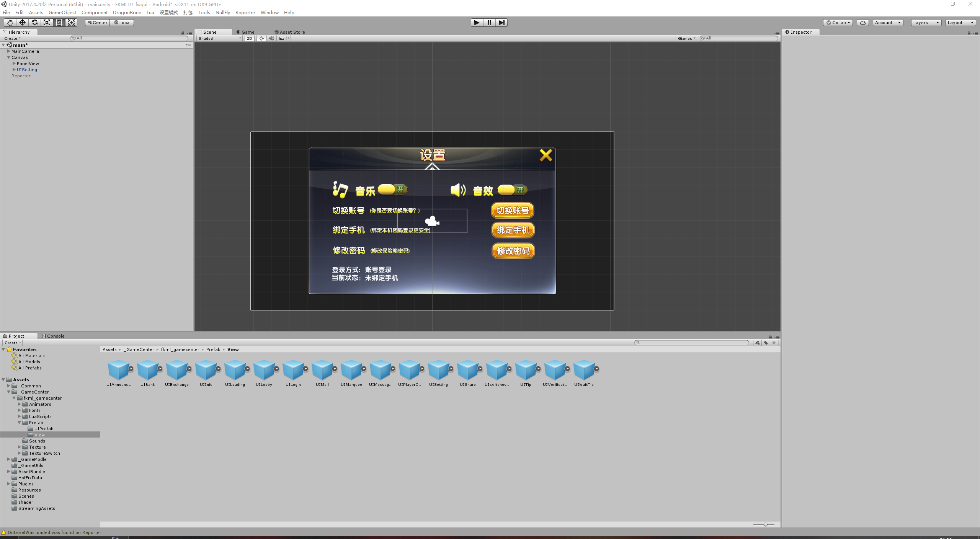This screenshot has height=539, width=980.
Task: Toggle 2D mode in Scene view
Action: coord(249,38)
